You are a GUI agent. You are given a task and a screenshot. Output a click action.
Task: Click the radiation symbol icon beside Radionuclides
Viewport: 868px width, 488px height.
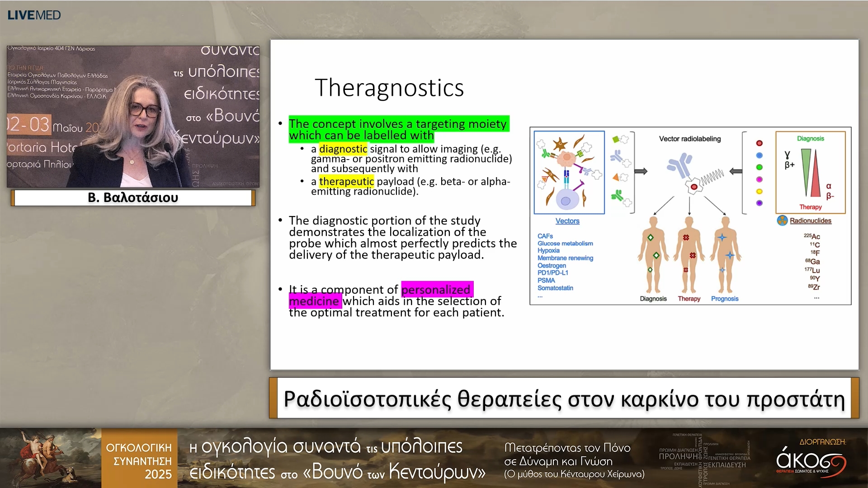782,221
